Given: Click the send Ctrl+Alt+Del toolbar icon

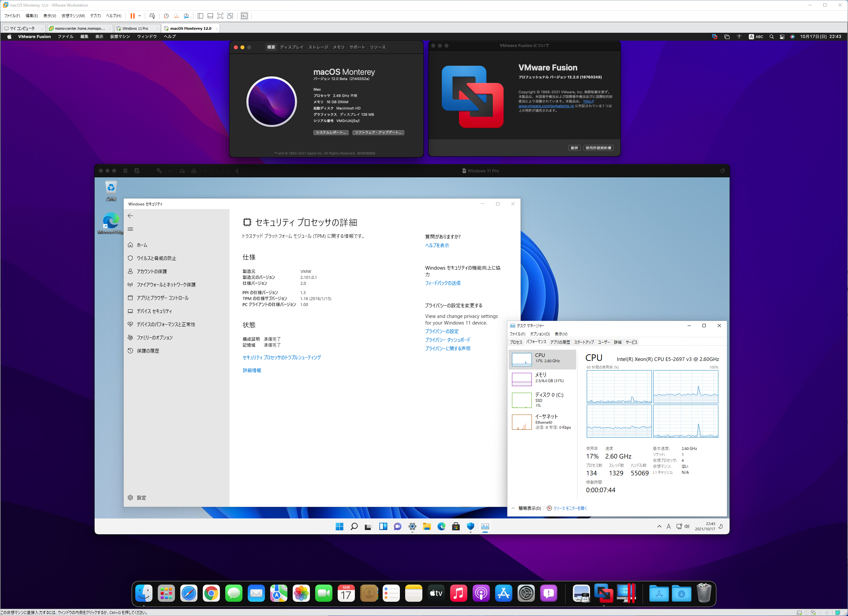Looking at the screenshot, I should 152,16.
